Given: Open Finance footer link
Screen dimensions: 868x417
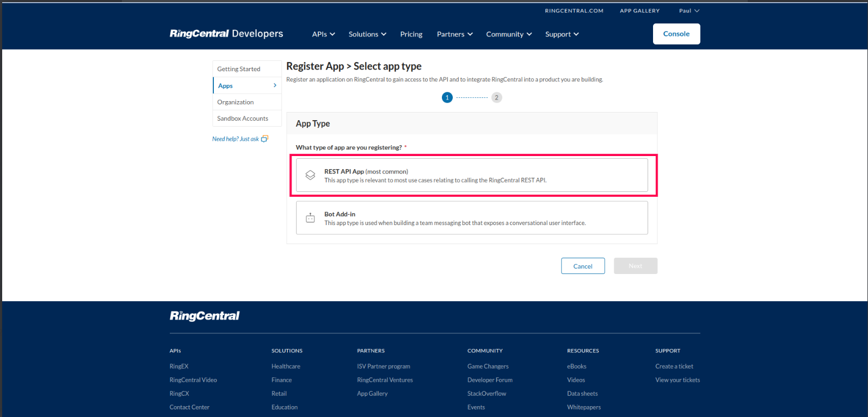Looking at the screenshot, I should (281, 380).
